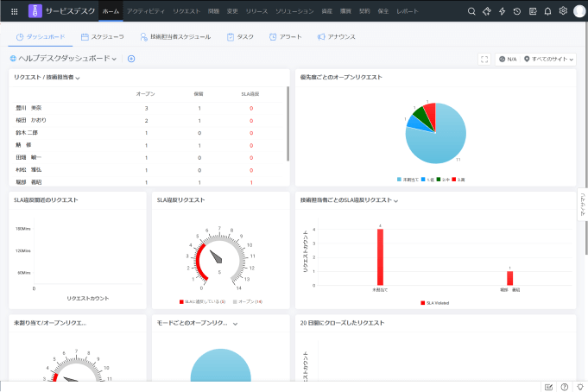Click the page vertical scrollbar
588x392 pixels.
(x=586, y=139)
